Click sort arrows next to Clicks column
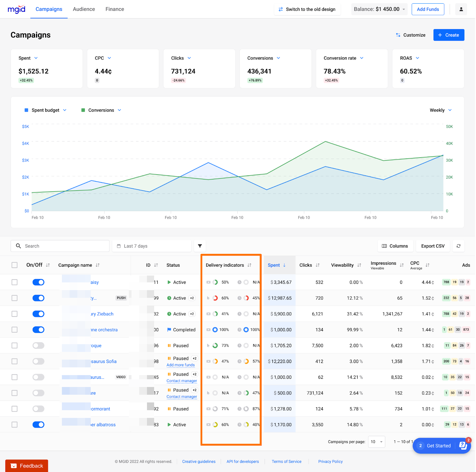The height and width of the screenshot is (472, 476). 318,265
